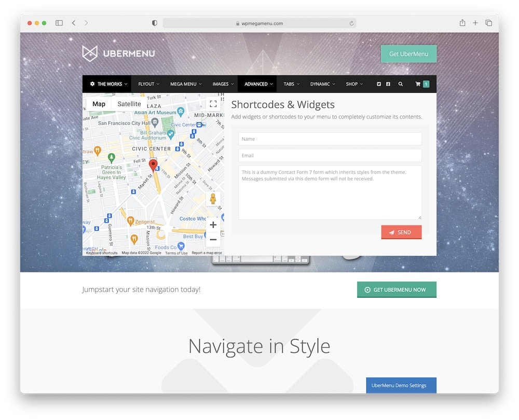519x420 pixels.
Task: Click the Costco Wholesale label on the map
Action: [193, 219]
